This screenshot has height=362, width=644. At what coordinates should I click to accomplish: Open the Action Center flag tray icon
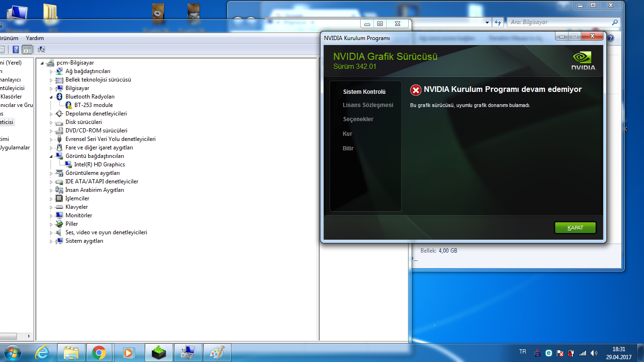[560, 353]
